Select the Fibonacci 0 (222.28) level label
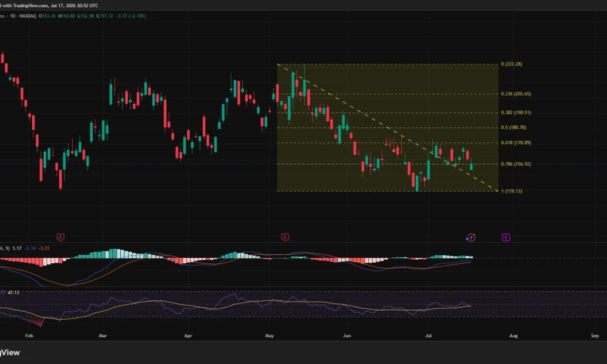The image size is (607, 364). [x=511, y=64]
